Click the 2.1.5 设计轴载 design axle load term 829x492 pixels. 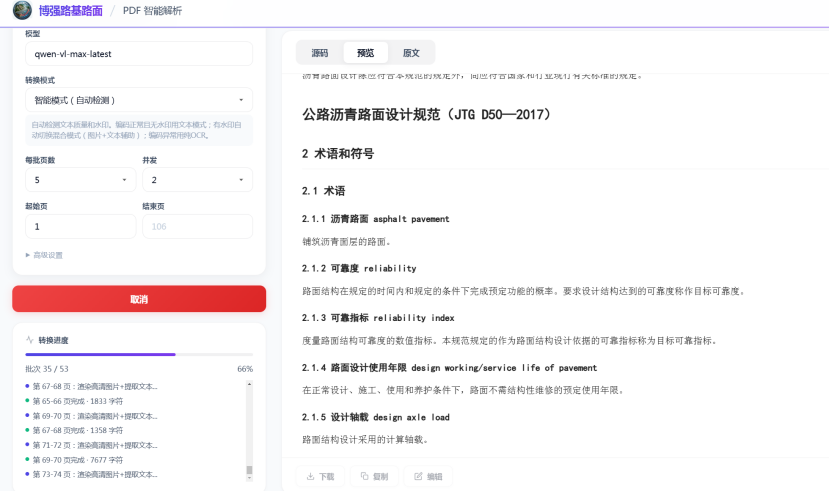pos(375,417)
